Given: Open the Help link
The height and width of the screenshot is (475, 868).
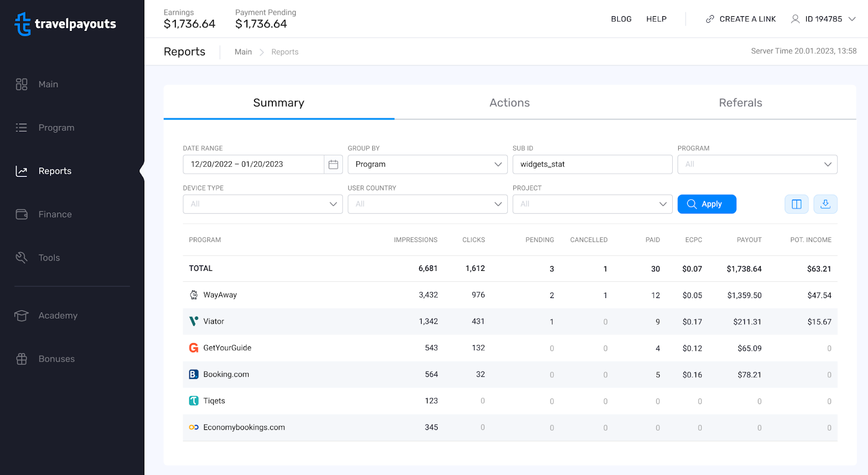Looking at the screenshot, I should point(656,19).
